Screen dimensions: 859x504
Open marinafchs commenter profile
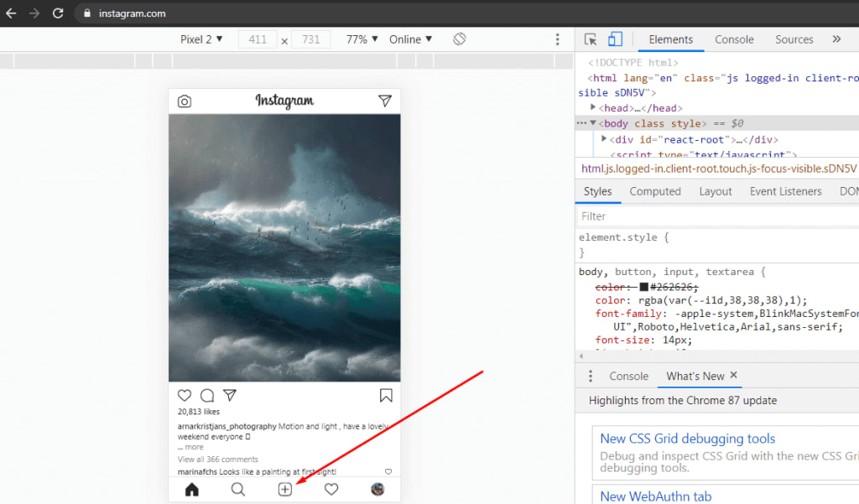[x=197, y=471]
